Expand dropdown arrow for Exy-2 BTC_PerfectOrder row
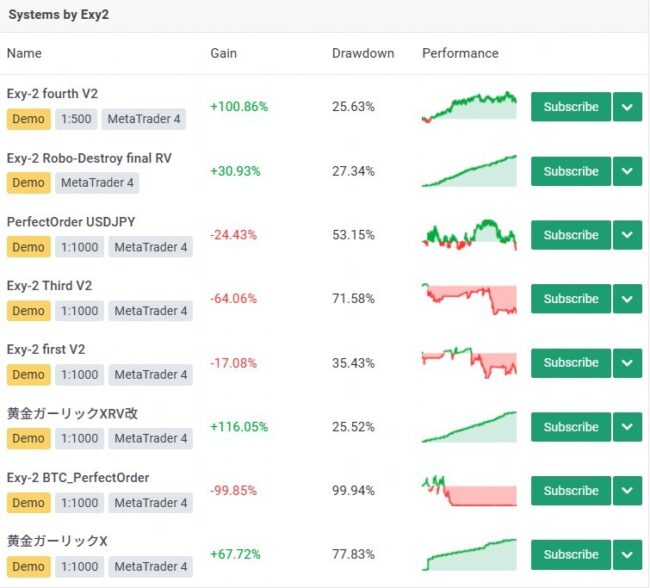650x588 pixels. point(627,491)
